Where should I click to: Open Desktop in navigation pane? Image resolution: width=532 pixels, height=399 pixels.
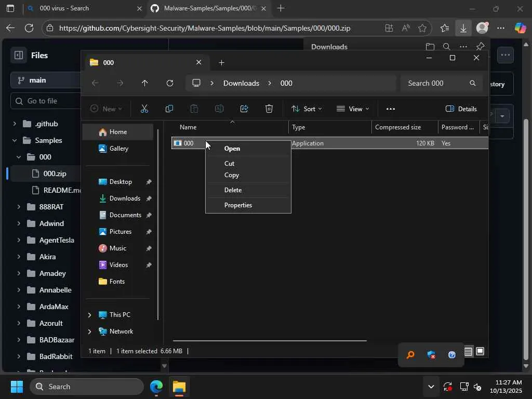tap(121, 181)
